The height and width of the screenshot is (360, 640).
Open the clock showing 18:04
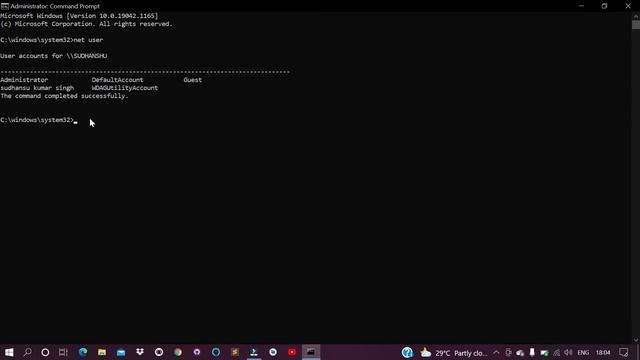(603, 353)
